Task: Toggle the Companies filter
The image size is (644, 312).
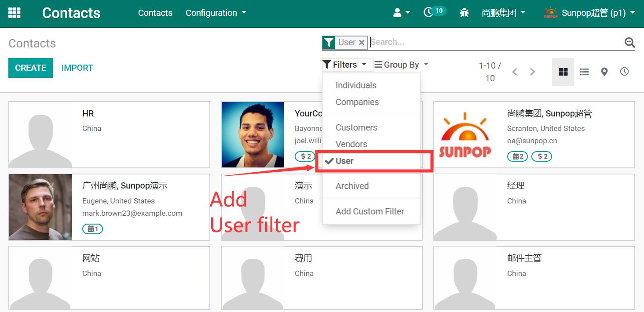Action: point(357,102)
